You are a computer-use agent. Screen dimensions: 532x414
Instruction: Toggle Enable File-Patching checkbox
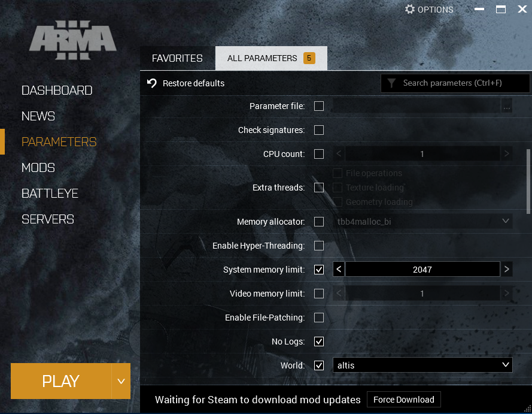319,318
